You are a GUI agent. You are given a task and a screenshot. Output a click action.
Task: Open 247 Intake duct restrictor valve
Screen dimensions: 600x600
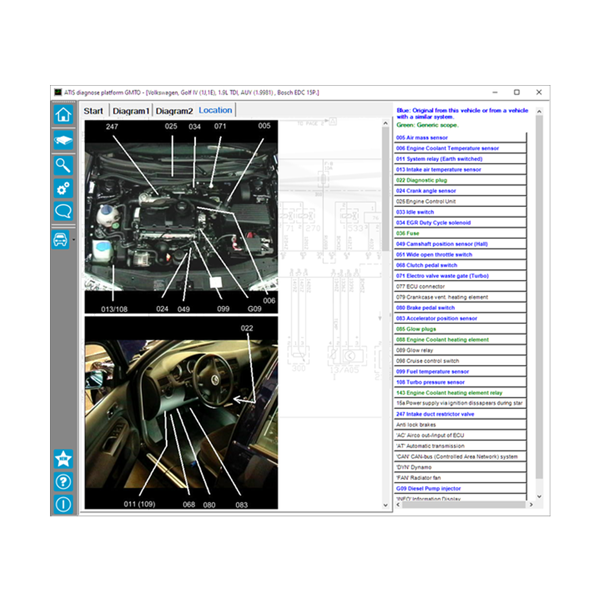coord(460,414)
